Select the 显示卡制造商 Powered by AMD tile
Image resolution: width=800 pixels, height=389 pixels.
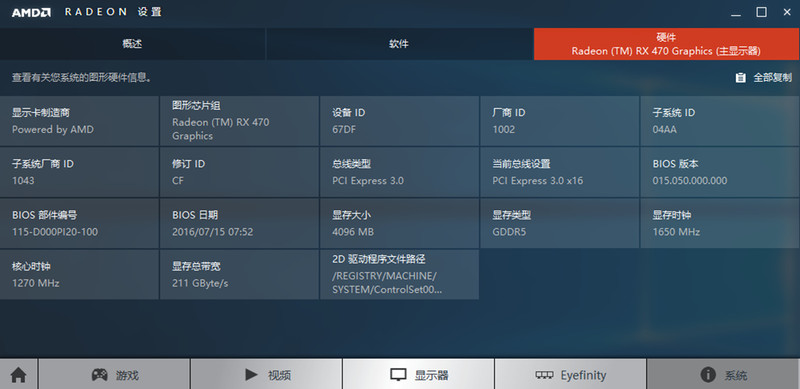pyautogui.click(x=79, y=120)
